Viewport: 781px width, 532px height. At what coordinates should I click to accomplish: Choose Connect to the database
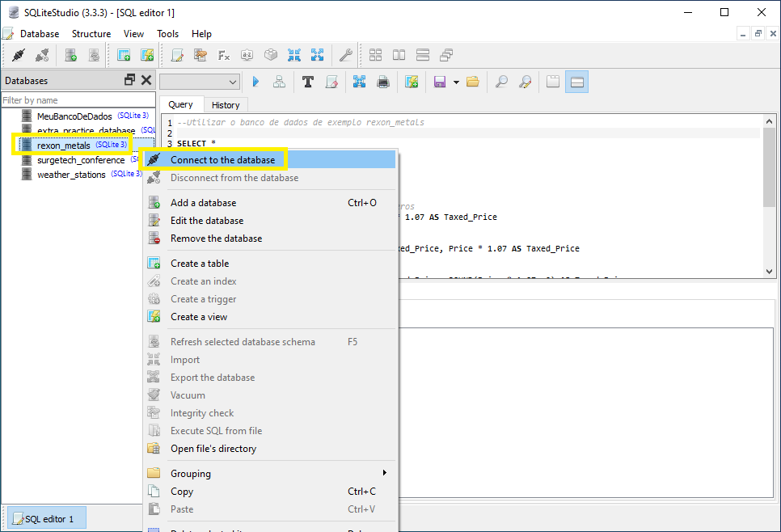tap(269, 160)
